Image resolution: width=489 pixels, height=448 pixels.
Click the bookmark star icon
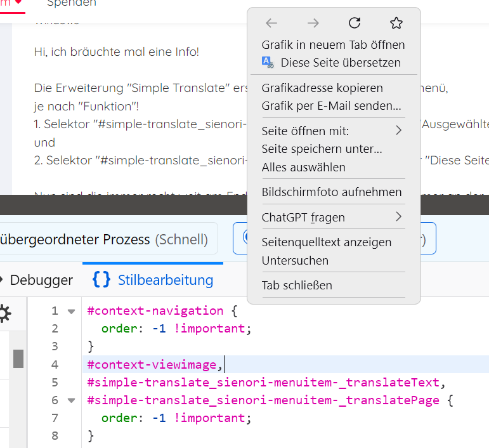[x=396, y=23]
